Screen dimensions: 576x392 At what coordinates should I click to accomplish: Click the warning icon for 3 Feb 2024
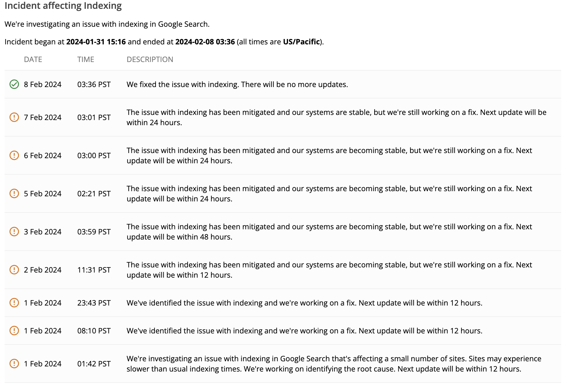coord(14,232)
